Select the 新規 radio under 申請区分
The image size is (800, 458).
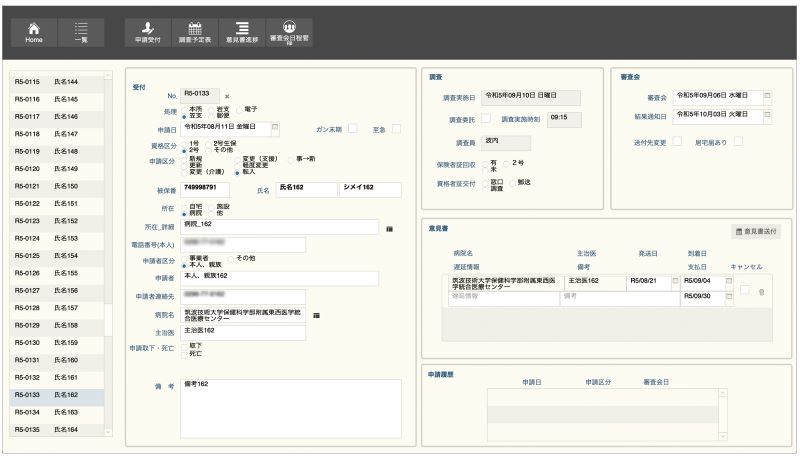tap(184, 158)
